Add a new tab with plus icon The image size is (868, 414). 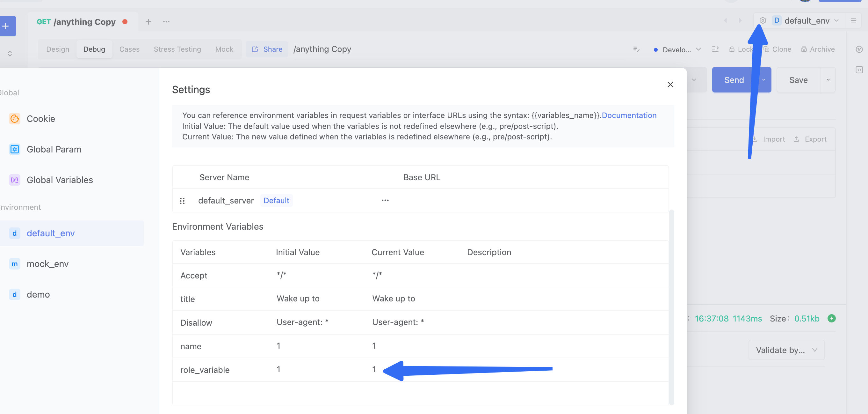coord(148,22)
